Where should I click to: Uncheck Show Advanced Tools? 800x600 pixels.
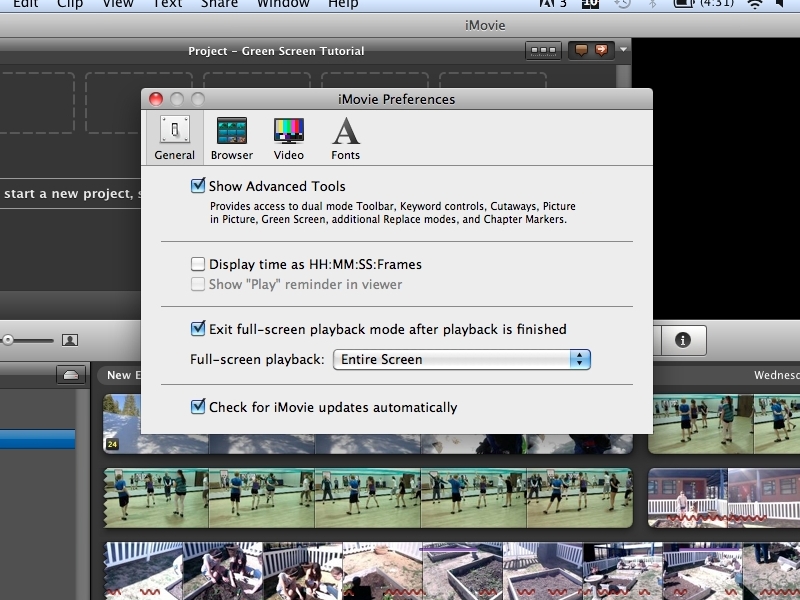[x=198, y=186]
